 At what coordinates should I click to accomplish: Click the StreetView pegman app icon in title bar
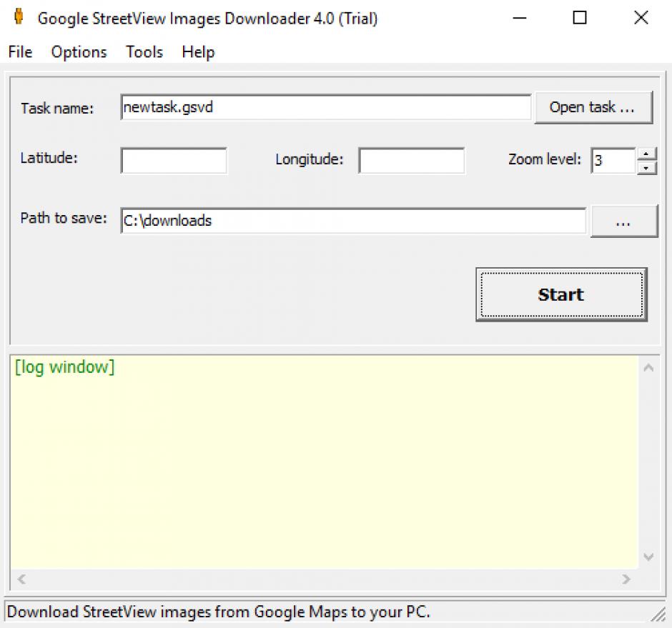(x=19, y=16)
